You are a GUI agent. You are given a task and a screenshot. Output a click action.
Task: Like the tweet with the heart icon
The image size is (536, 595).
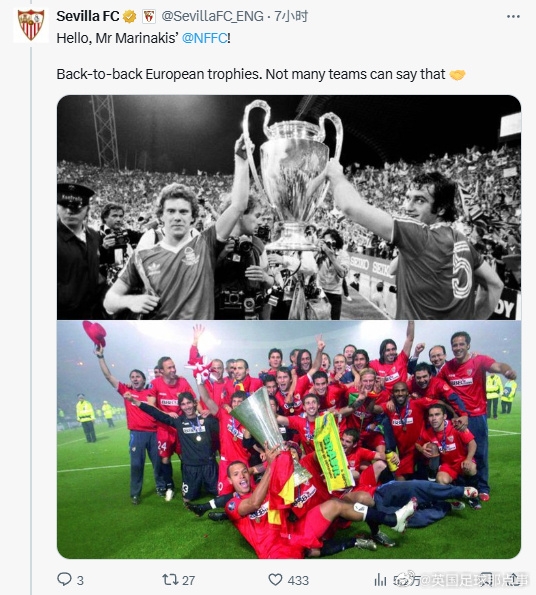coord(275,579)
